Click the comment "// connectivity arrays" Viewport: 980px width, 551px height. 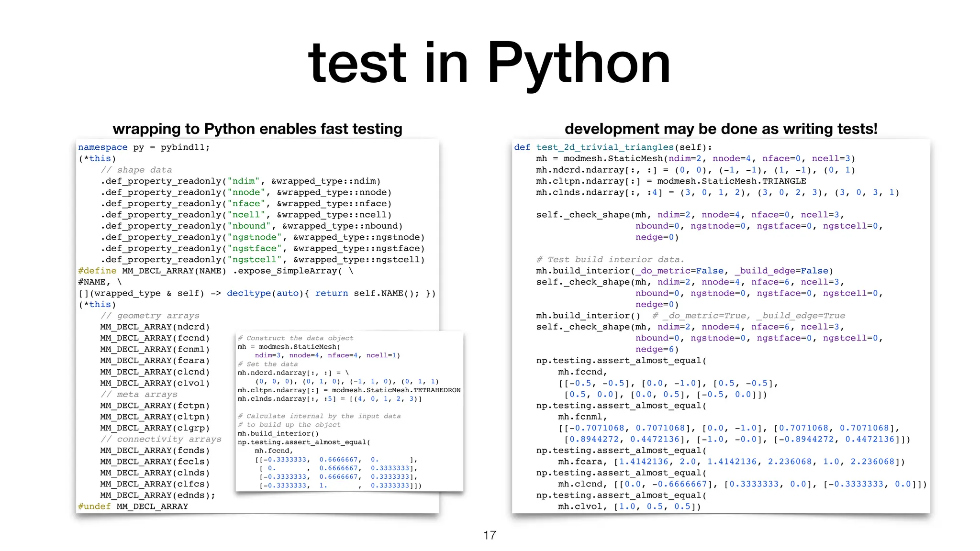click(x=161, y=440)
